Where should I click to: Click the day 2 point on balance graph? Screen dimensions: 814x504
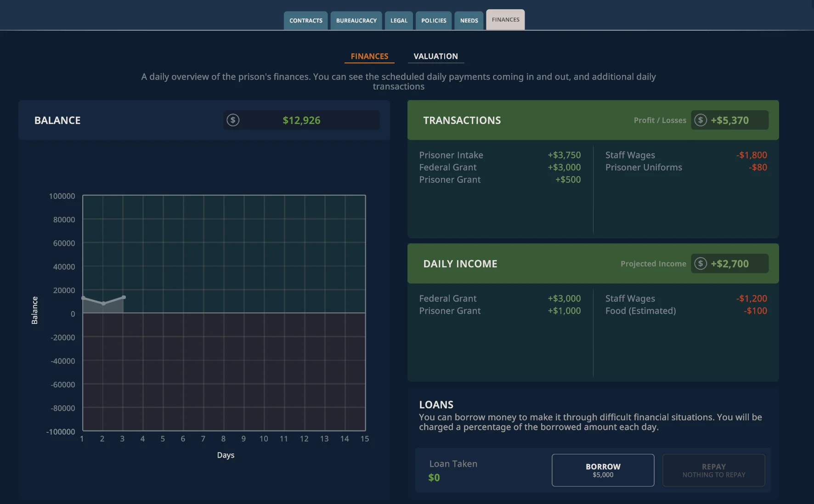(103, 303)
